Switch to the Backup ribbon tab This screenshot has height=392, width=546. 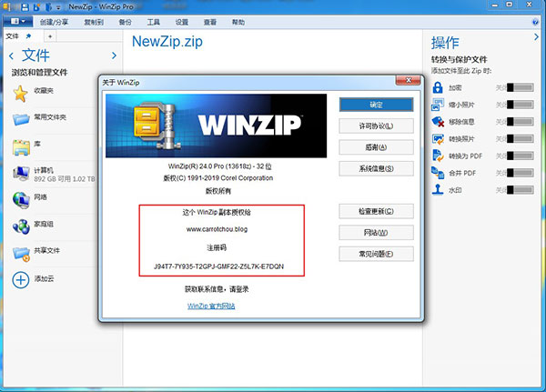pyautogui.click(x=125, y=22)
